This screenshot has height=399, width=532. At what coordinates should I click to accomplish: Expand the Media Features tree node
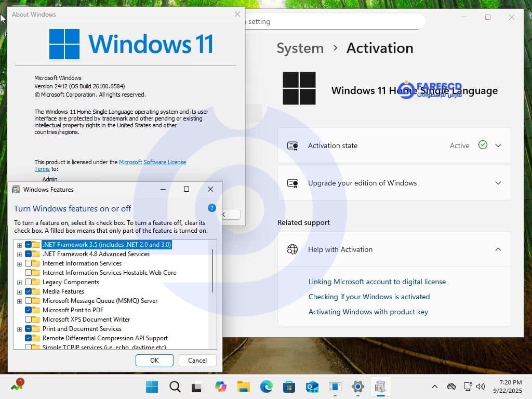20,291
